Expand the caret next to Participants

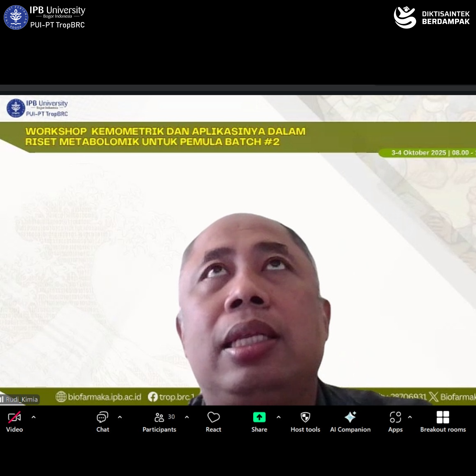(x=187, y=417)
